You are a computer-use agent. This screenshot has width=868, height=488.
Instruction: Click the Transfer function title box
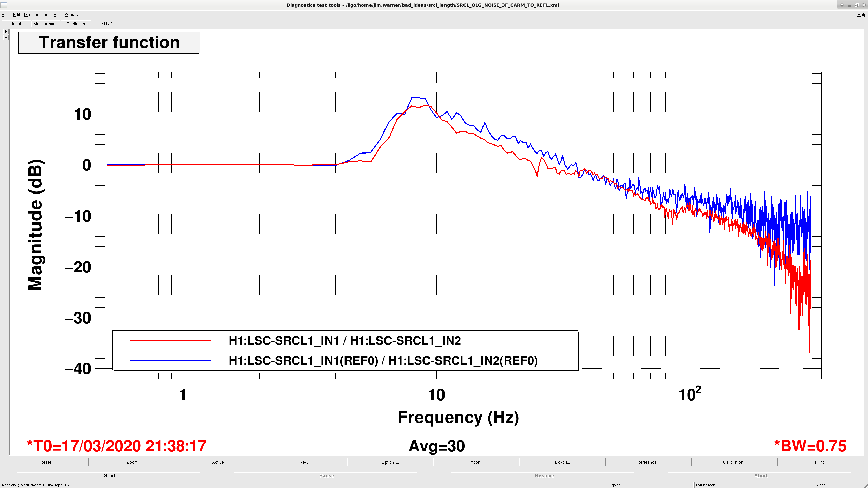point(109,43)
